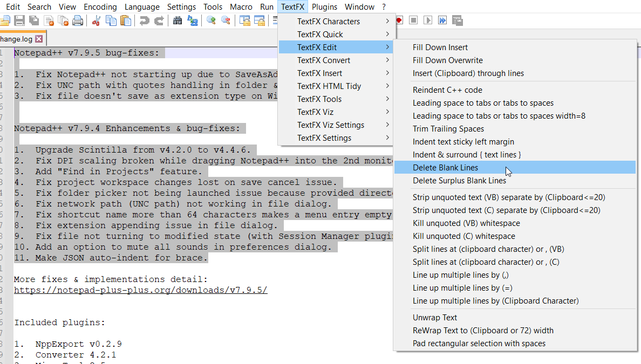
Task: Expand the TextFX Convert submenu
Action: 335,60
